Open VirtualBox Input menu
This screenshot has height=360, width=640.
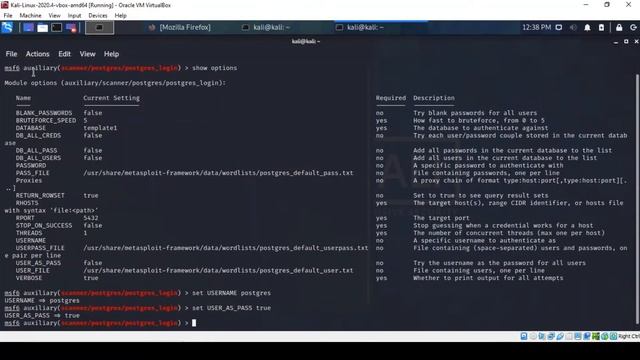pos(74,16)
